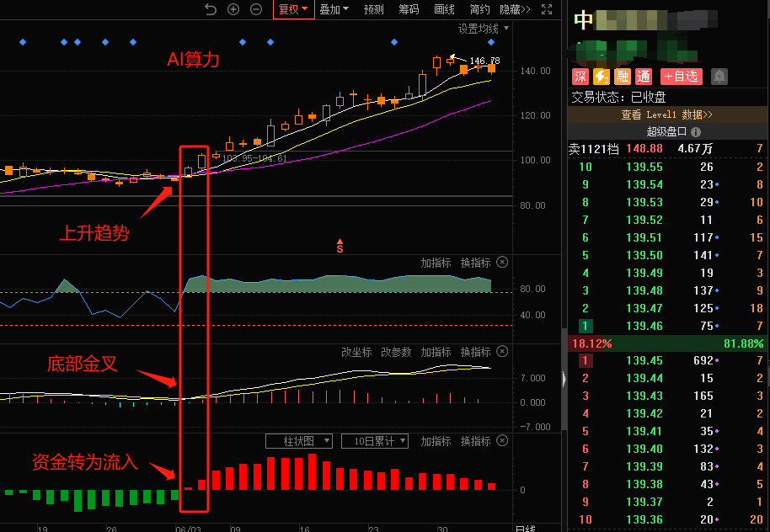Switch to 简约 view mode
Screen dimensions: 770x532
(479, 9)
